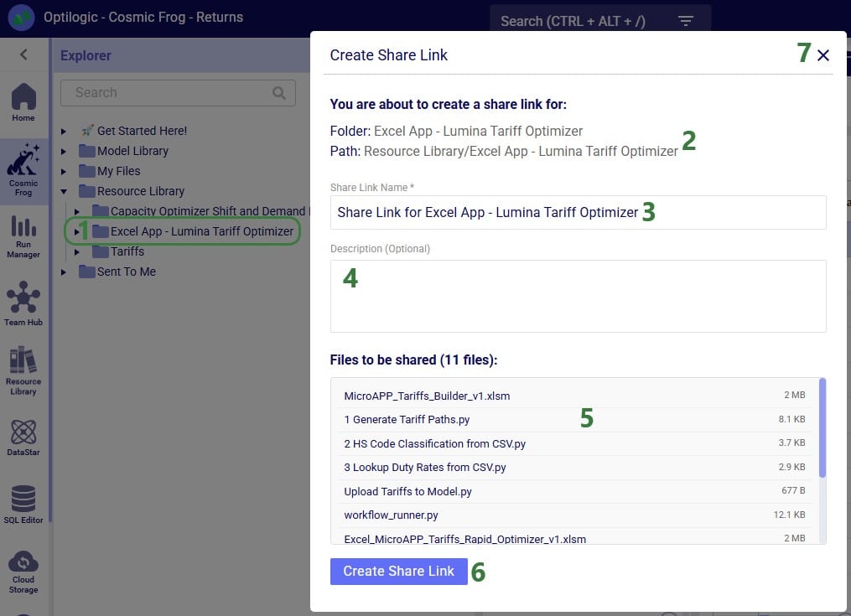Click the Create Share Link button

[398, 571]
